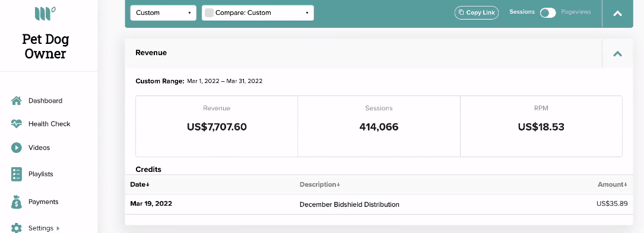Open Videos via the play icon
Viewport: 644px width, 233px height.
[17, 148]
